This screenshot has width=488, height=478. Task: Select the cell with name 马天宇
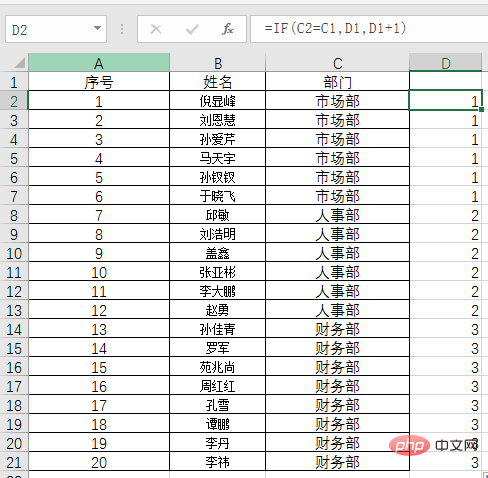tap(217, 157)
